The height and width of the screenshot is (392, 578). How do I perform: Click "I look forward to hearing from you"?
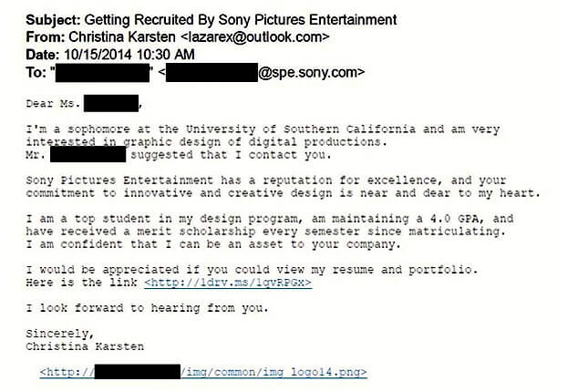(x=148, y=307)
